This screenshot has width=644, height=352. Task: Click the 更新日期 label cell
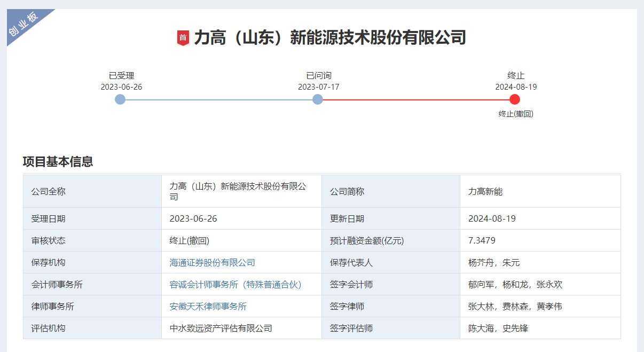[391, 219]
